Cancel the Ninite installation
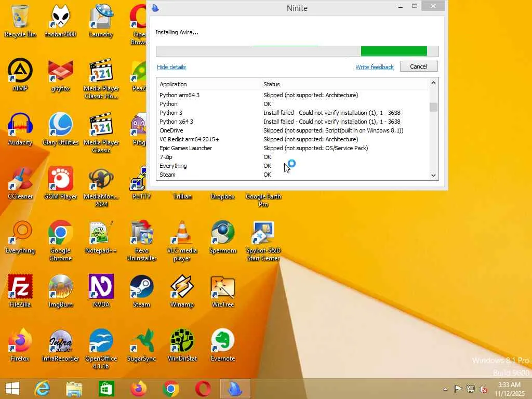The width and height of the screenshot is (532, 399). [419, 66]
